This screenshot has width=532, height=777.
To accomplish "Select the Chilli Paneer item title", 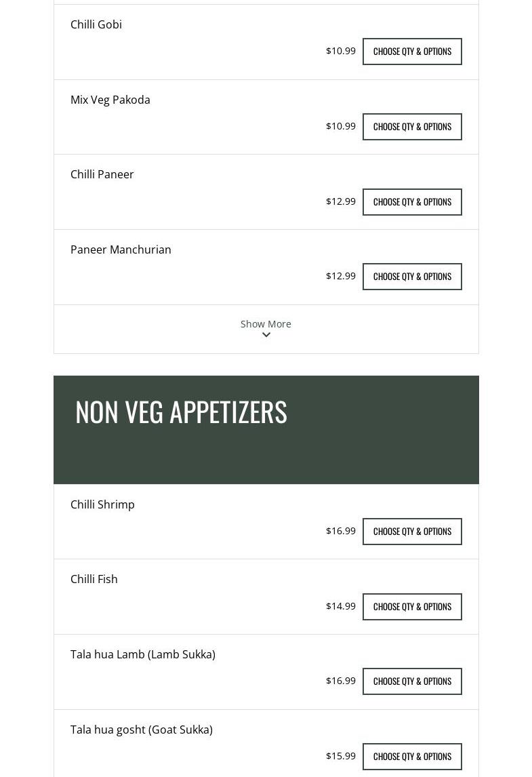I will [x=102, y=174].
